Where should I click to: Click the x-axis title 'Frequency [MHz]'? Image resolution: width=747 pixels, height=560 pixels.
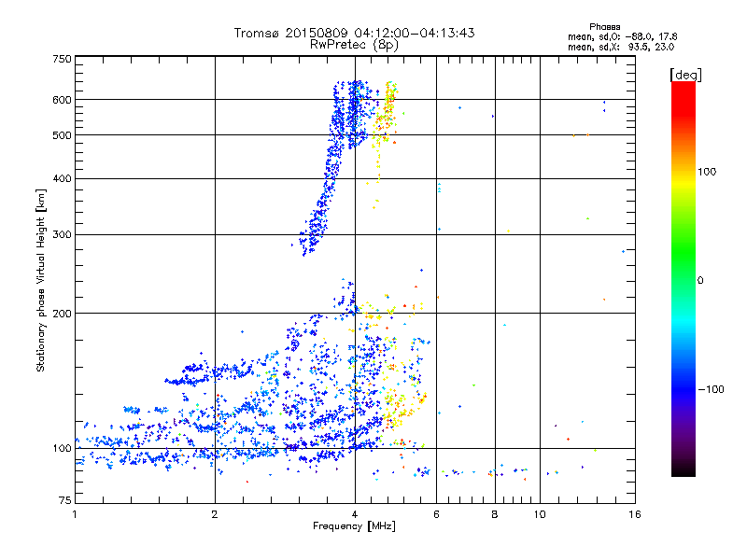354,526
